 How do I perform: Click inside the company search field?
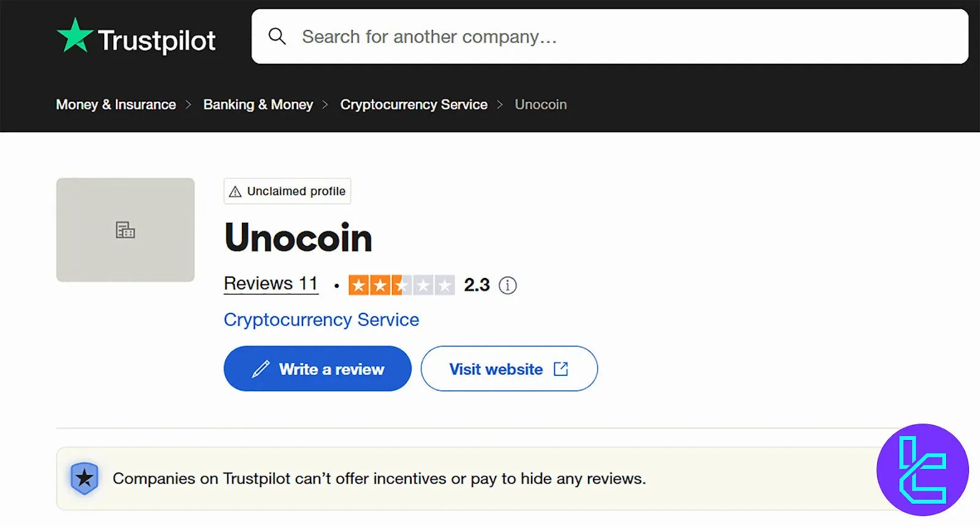(x=490, y=37)
